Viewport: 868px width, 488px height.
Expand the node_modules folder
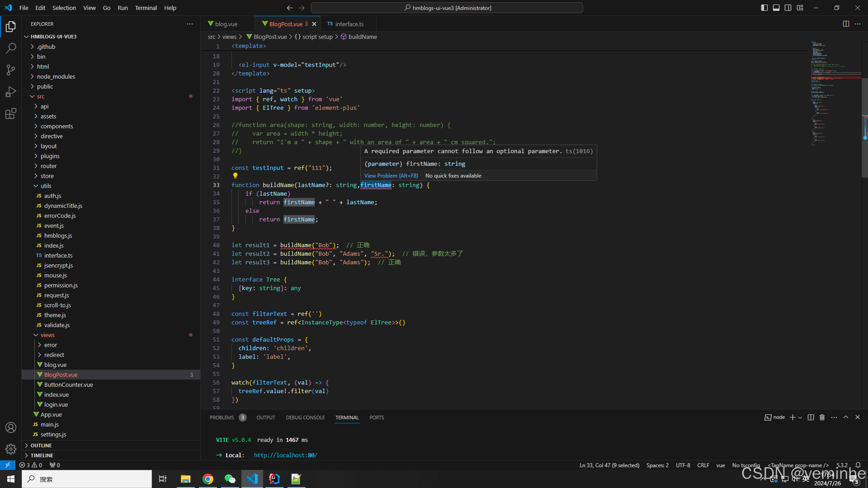pos(56,76)
